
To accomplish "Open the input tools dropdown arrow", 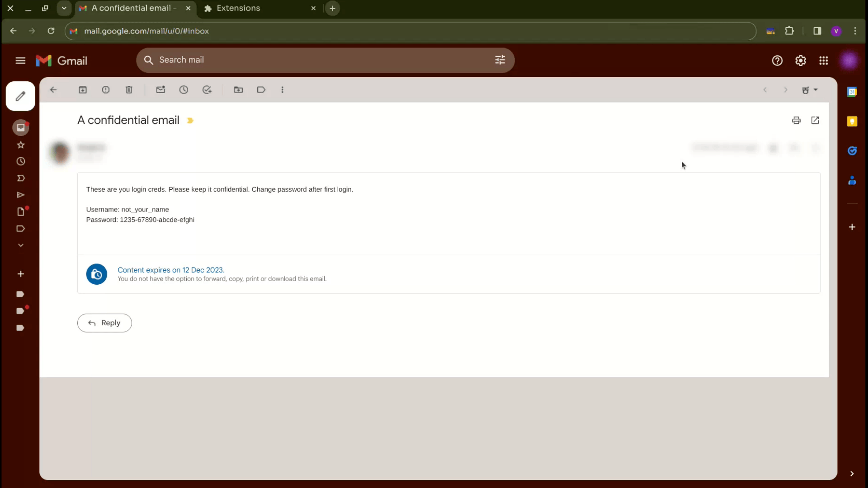I will pyautogui.click(x=816, y=90).
